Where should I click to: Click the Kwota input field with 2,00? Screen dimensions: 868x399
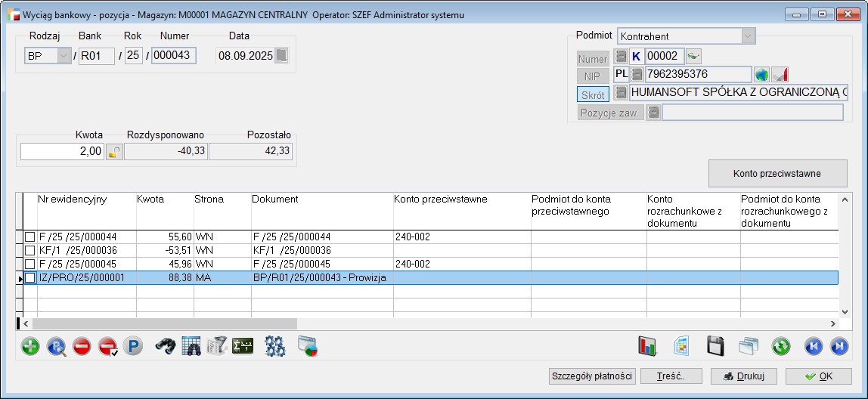62,151
